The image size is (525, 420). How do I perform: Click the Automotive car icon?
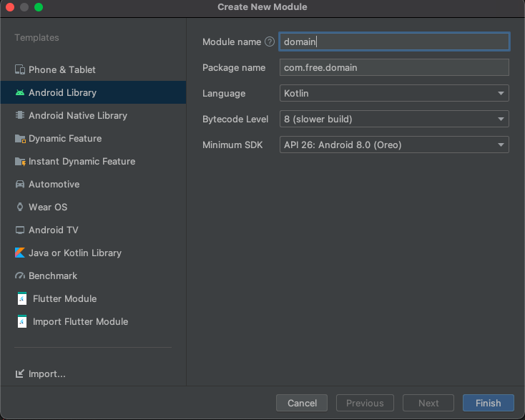(x=20, y=184)
